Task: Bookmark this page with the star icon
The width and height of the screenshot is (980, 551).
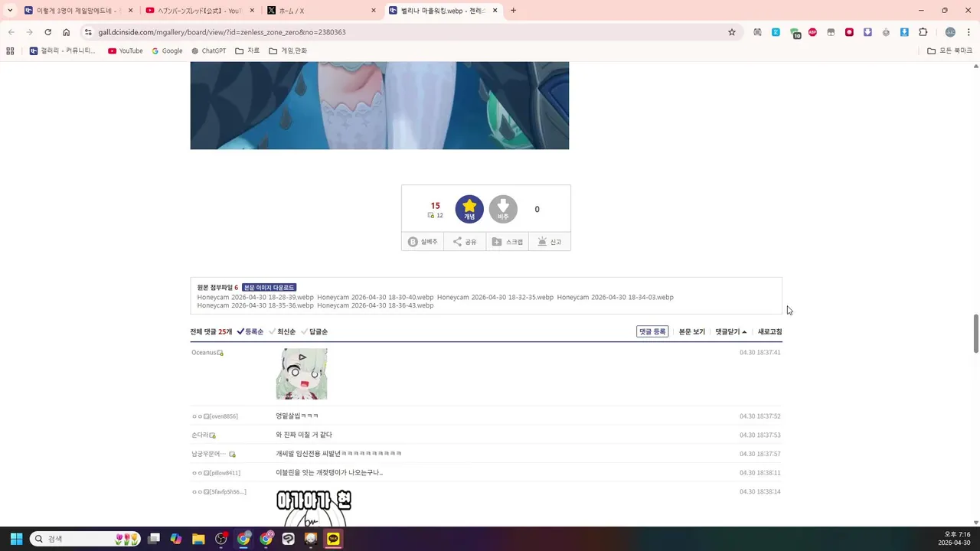Action: point(732,32)
